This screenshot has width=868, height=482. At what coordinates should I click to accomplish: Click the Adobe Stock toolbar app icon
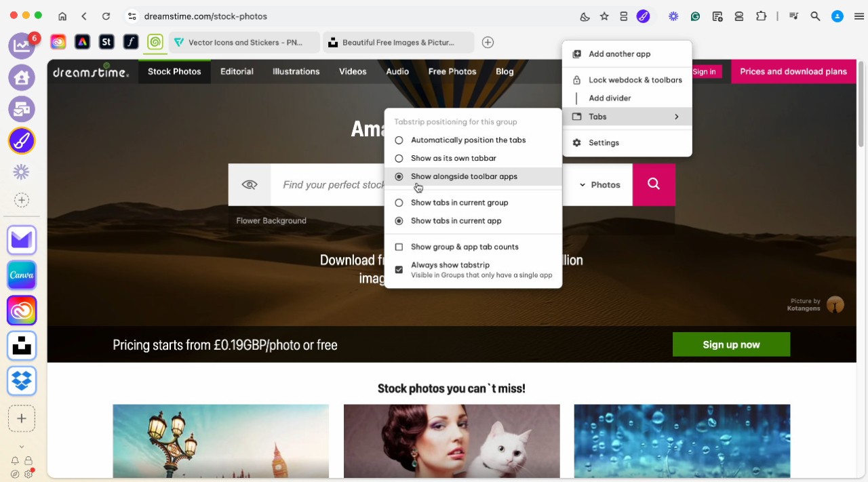(106, 42)
